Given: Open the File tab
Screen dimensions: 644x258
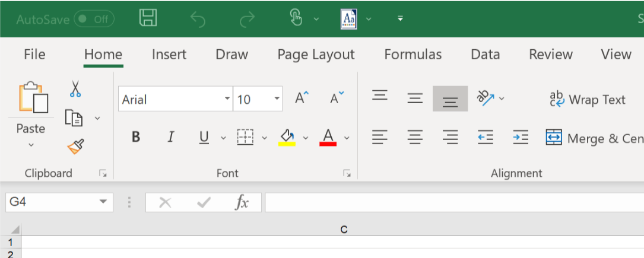Looking at the screenshot, I should point(34,55).
